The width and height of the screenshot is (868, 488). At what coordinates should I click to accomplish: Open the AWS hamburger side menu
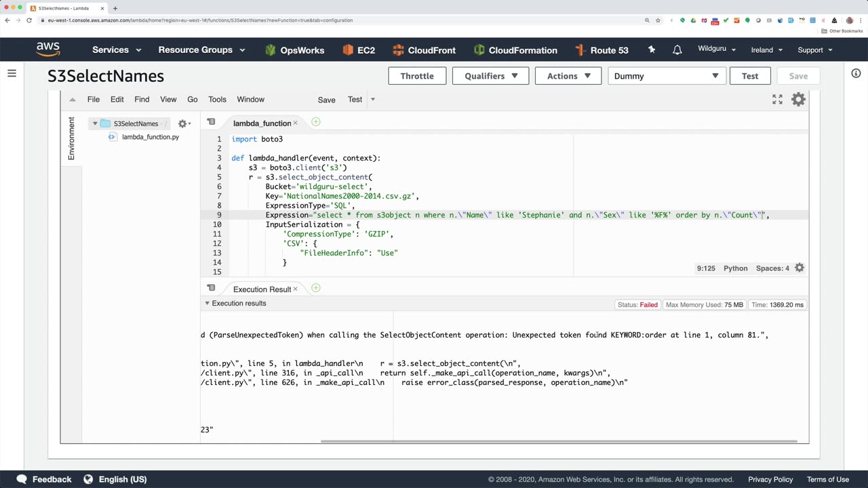[12, 73]
